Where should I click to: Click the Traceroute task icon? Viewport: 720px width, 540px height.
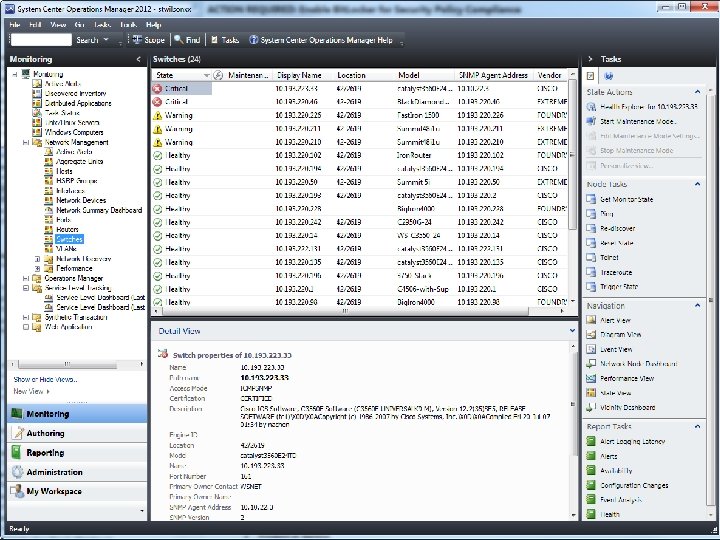tap(591, 272)
